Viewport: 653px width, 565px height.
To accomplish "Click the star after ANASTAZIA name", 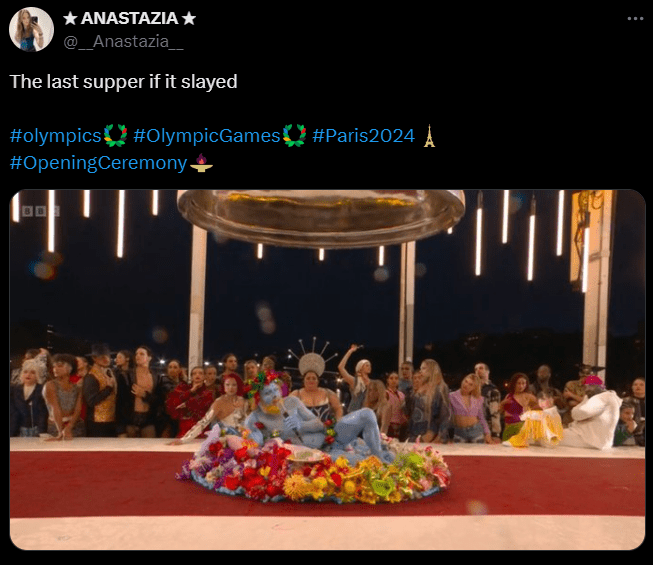I will (189, 18).
